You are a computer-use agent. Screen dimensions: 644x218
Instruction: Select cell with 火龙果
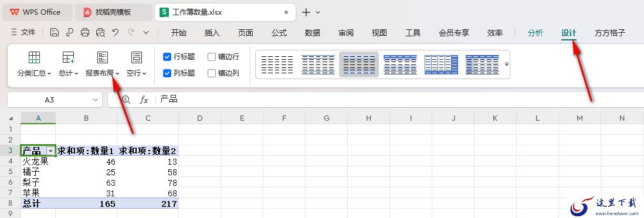click(x=38, y=161)
